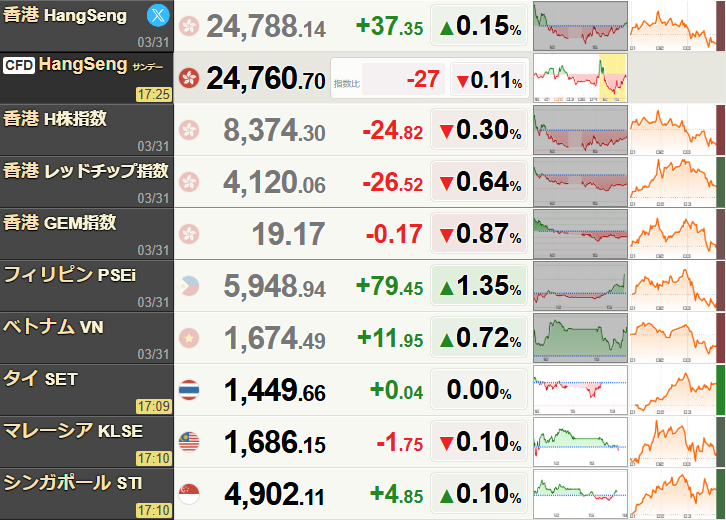The height and width of the screenshot is (520, 726).
Task: Open タイ SET index link
Action: [40, 379]
